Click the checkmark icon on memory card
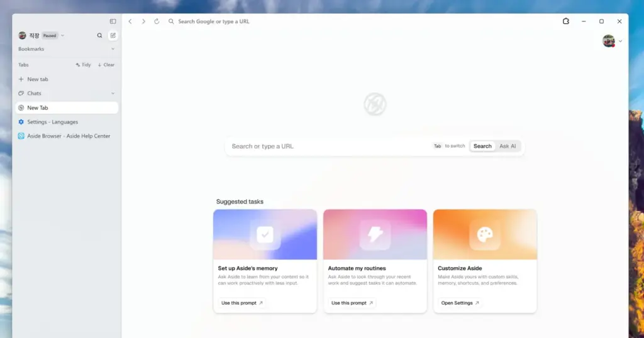The height and width of the screenshot is (338, 644). tap(265, 234)
